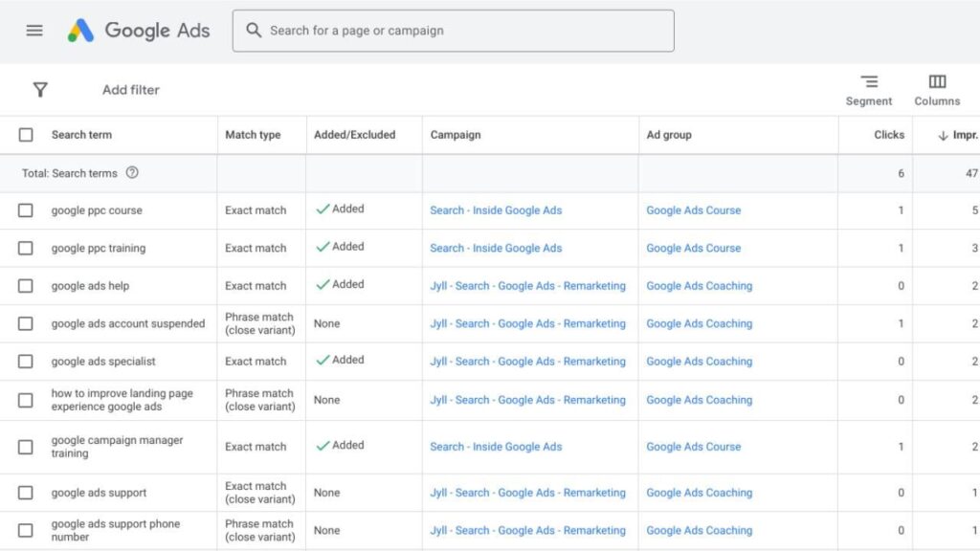Click the help icon beside Total: Search terms
The image size is (980, 551).
132,173
